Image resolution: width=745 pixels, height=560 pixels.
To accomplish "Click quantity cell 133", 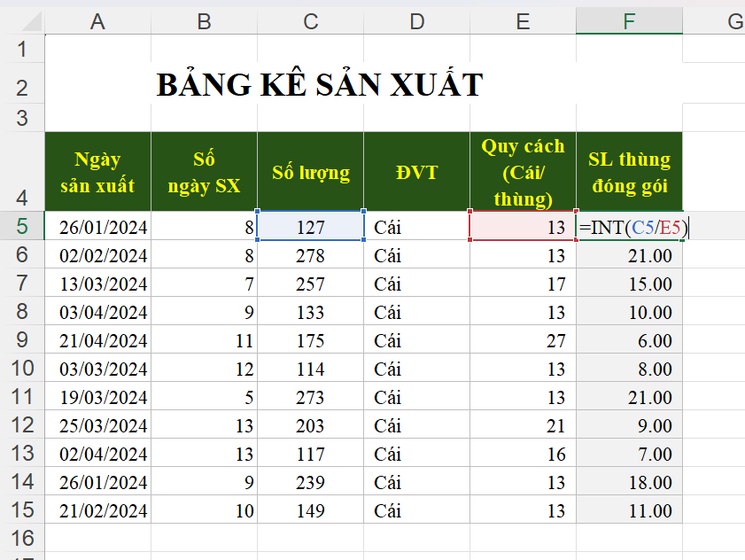I will click(311, 311).
